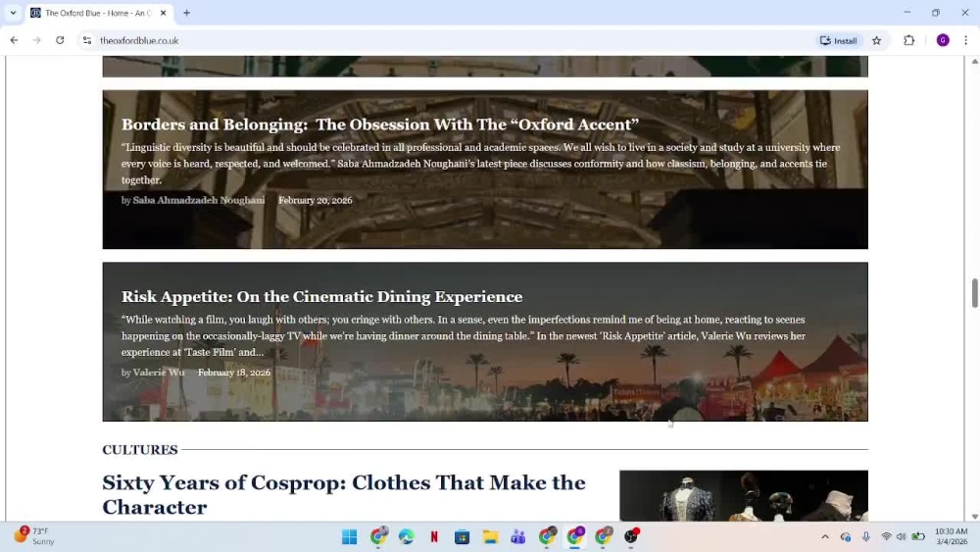
Task: Open author link Saba Ahmadzadeh Noughani
Action: click(x=199, y=200)
